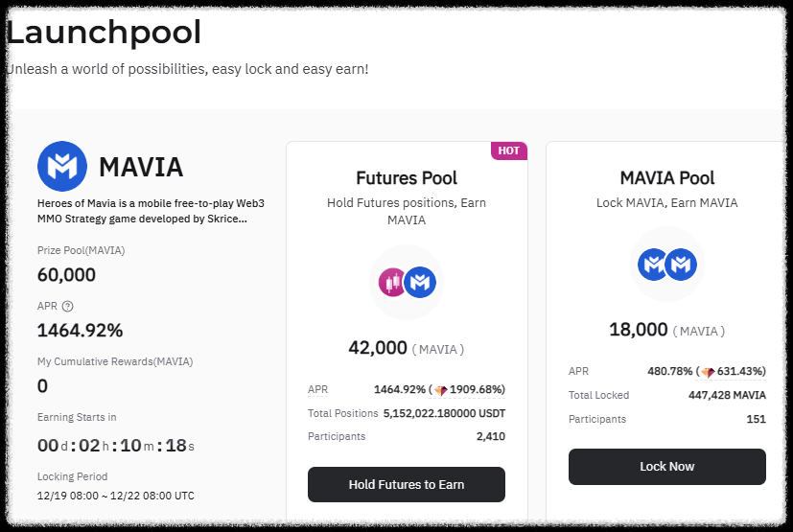This screenshot has width=793, height=532.
Task: Select the Futures Pool card title
Action: 407,178
